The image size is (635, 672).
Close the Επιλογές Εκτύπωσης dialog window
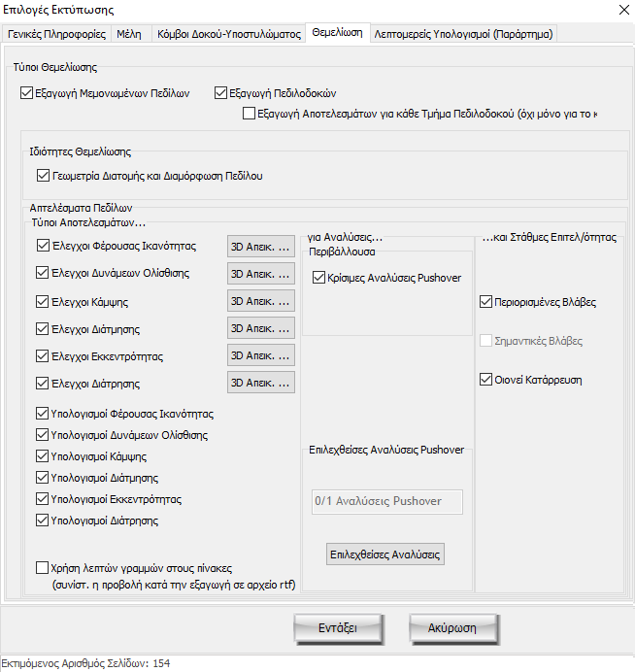pos(620,11)
